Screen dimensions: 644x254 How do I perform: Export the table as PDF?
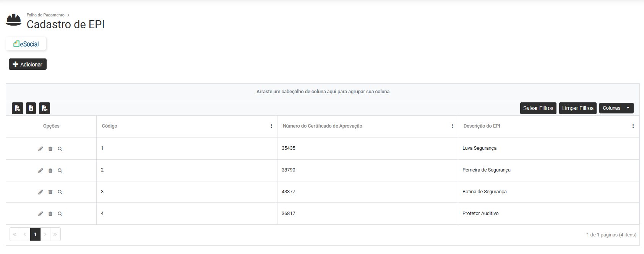click(x=18, y=108)
